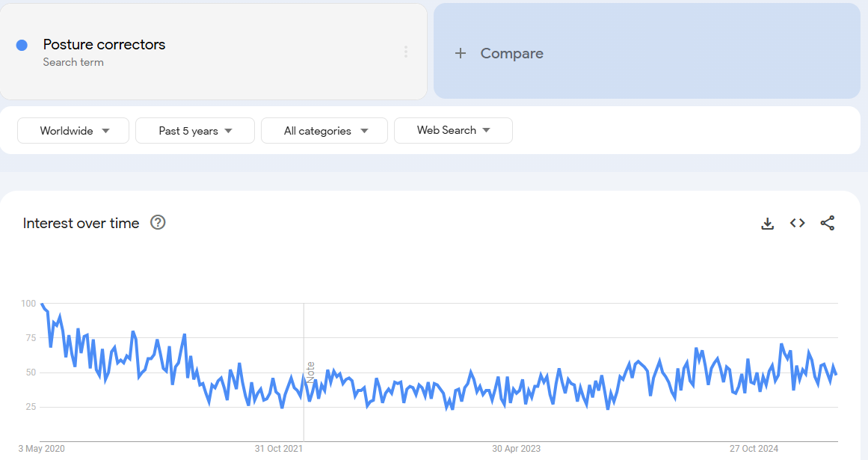Click the 30 Apr 2023 axis label
This screenshot has height=460, width=868.
point(516,448)
